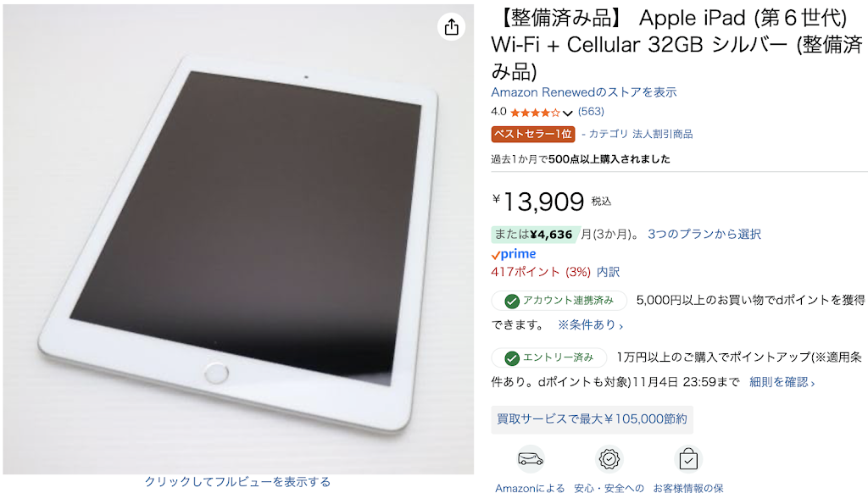The image size is (868, 493).
Task: Click the security badge icon
Action: pos(609,459)
